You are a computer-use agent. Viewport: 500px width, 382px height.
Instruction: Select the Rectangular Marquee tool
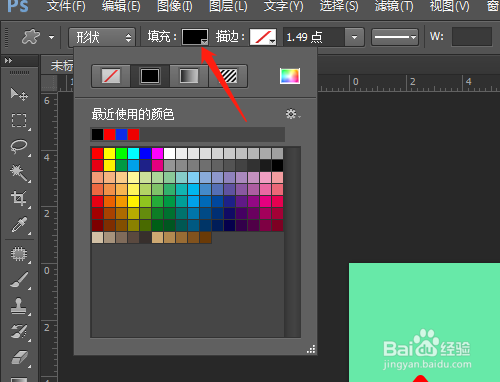19,120
